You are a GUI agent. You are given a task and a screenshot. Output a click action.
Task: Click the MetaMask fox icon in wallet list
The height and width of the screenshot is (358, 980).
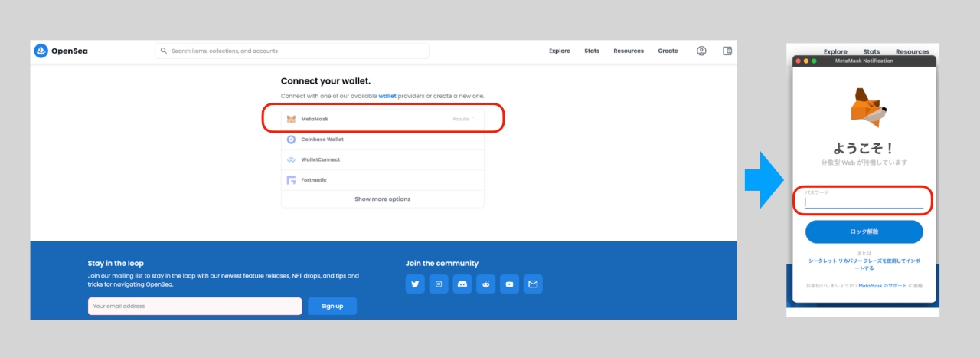click(x=291, y=119)
